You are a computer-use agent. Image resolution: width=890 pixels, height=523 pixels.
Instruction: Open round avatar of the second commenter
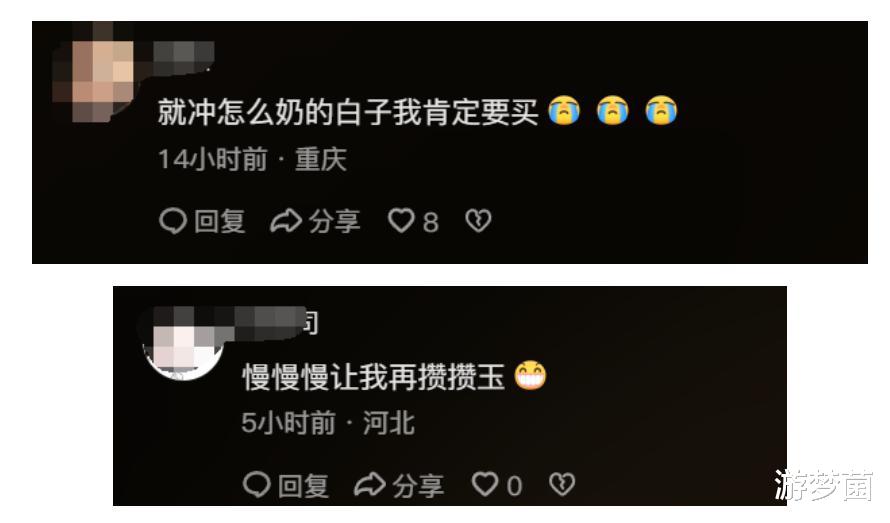[183, 346]
